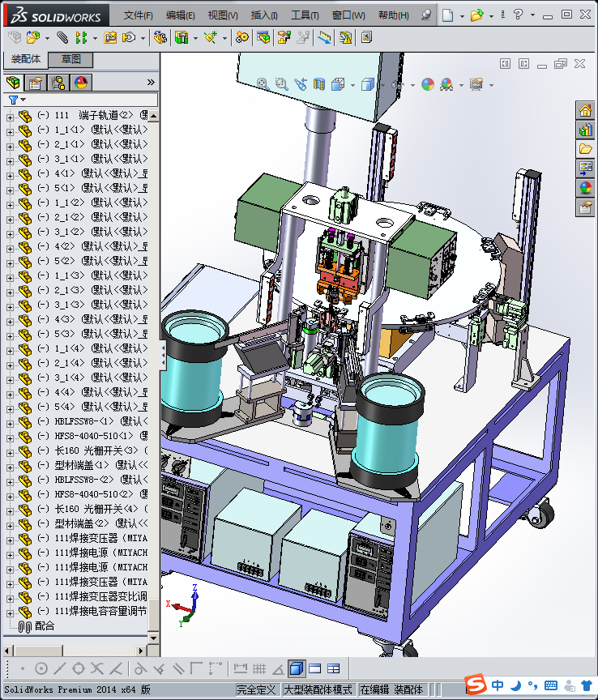This screenshot has width=598, height=700.
Task: Expand the HBLFSSW8-<1> tree node
Action: [x=10, y=424]
